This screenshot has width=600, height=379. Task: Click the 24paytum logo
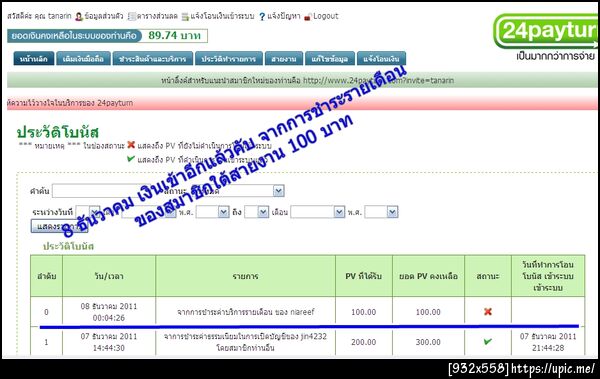tap(546, 31)
